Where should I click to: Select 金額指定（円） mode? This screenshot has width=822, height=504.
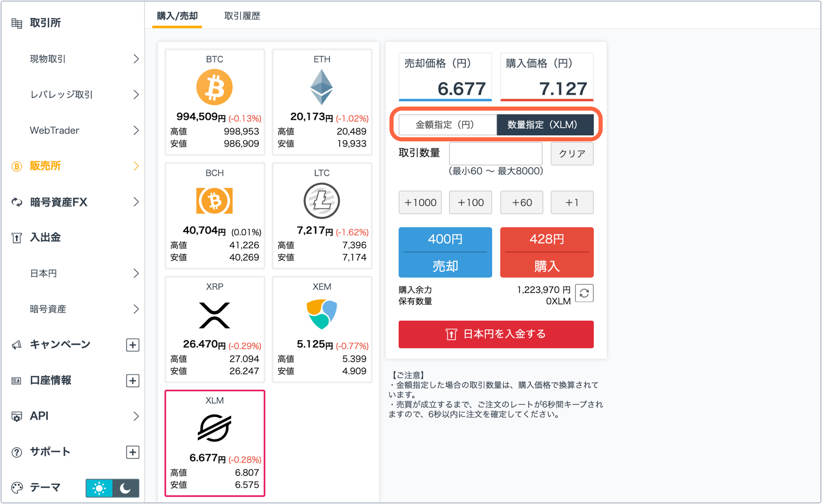point(447,124)
